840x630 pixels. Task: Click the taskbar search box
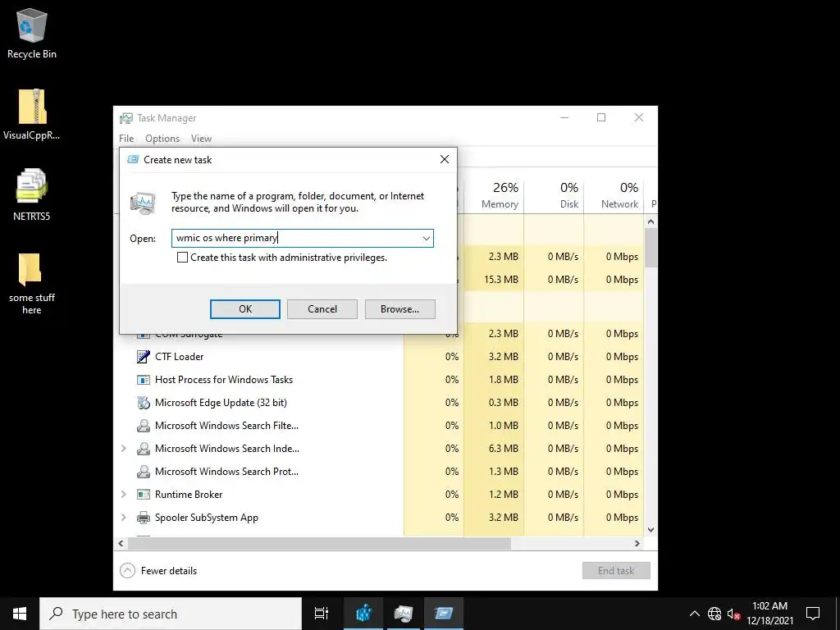(171, 614)
